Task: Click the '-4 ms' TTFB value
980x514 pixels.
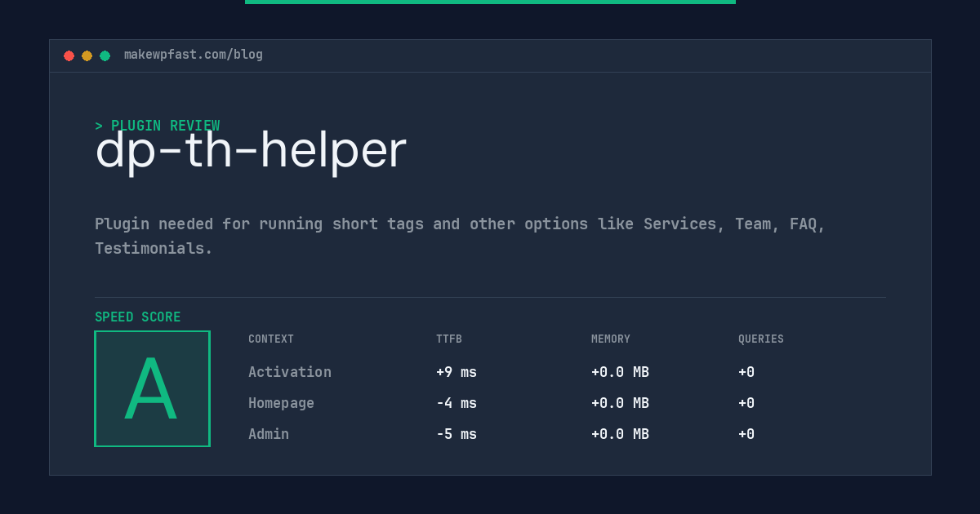Action: click(457, 403)
